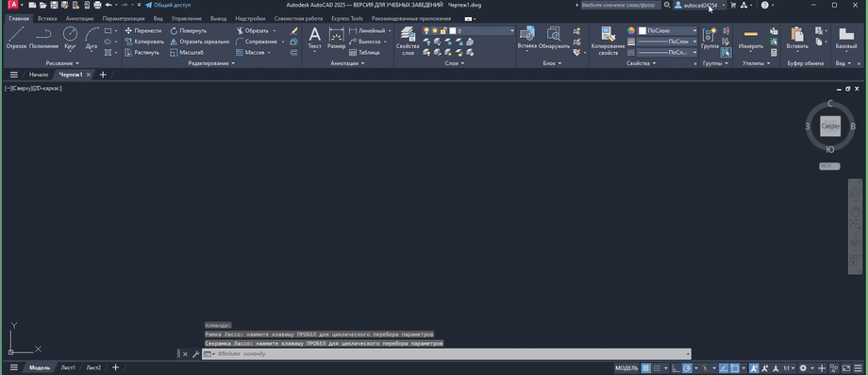Click the МСК coordinate system label
The width and height of the screenshot is (868, 375).
(x=829, y=166)
